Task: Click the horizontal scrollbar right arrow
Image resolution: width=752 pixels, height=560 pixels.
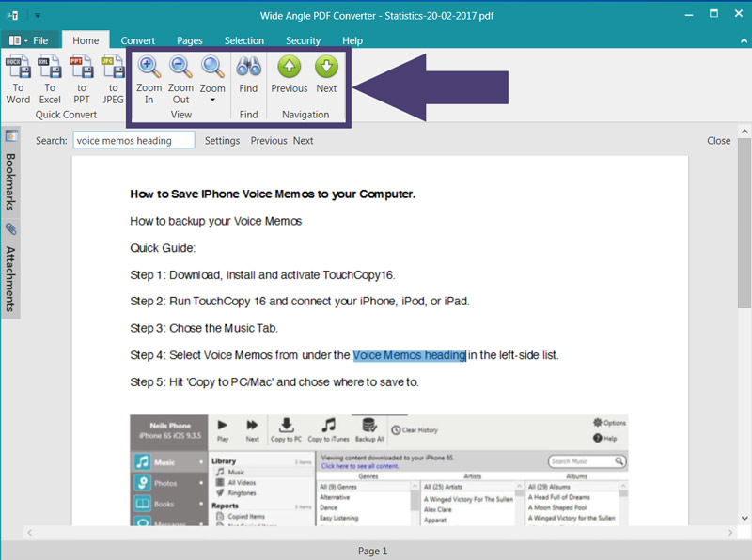Action: point(730,532)
